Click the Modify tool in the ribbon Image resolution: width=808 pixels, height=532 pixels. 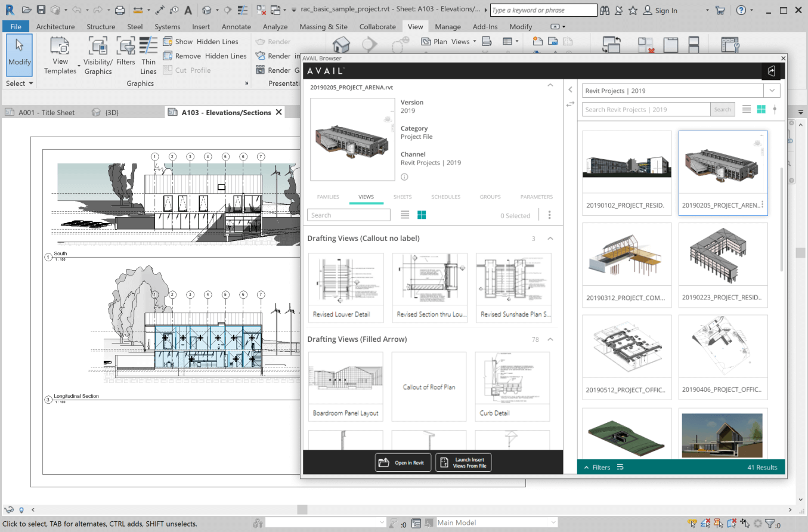coord(19,55)
